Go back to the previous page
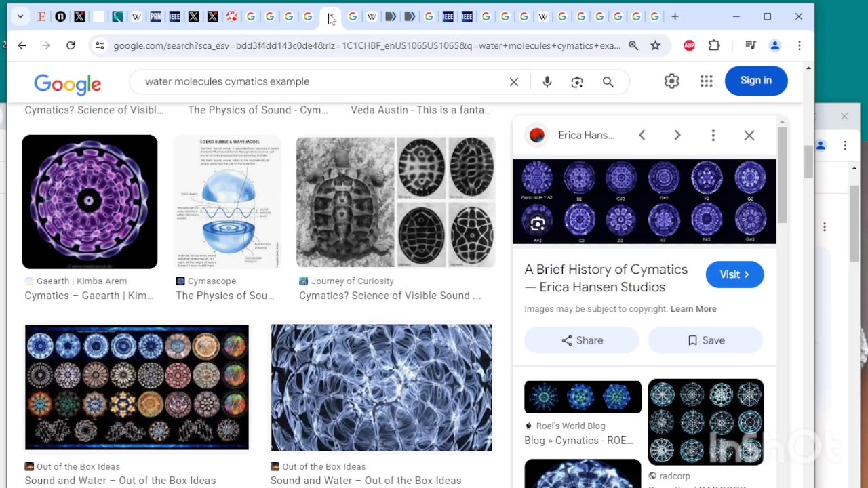 coord(22,45)
